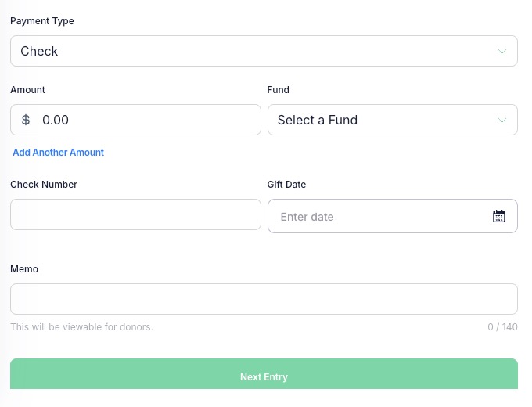Click the Gift Date Enter date field
Image resolution: width=532 pixels, height=407 pixels.
(393, 216)
